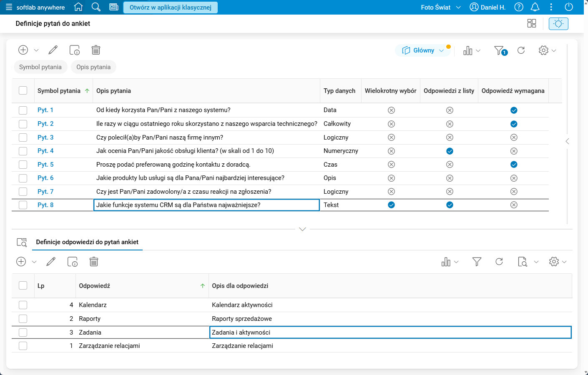
Task: Click the notifications bell icon
Action: [x=535, y=7]
